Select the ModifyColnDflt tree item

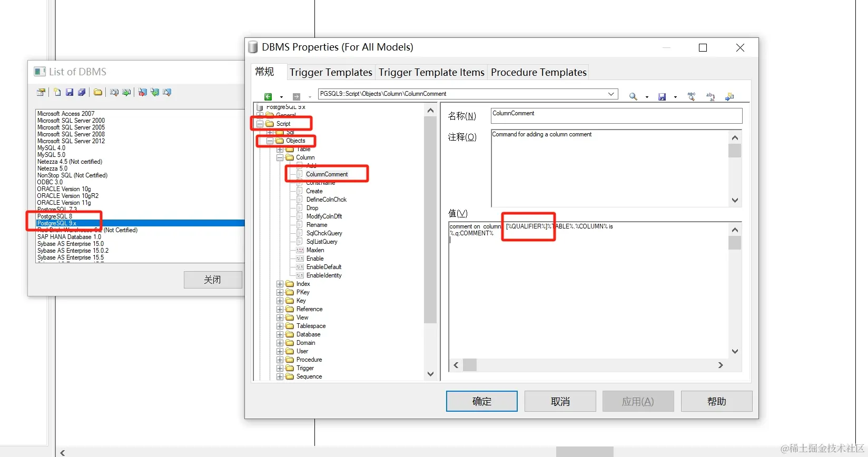[324, 216]
